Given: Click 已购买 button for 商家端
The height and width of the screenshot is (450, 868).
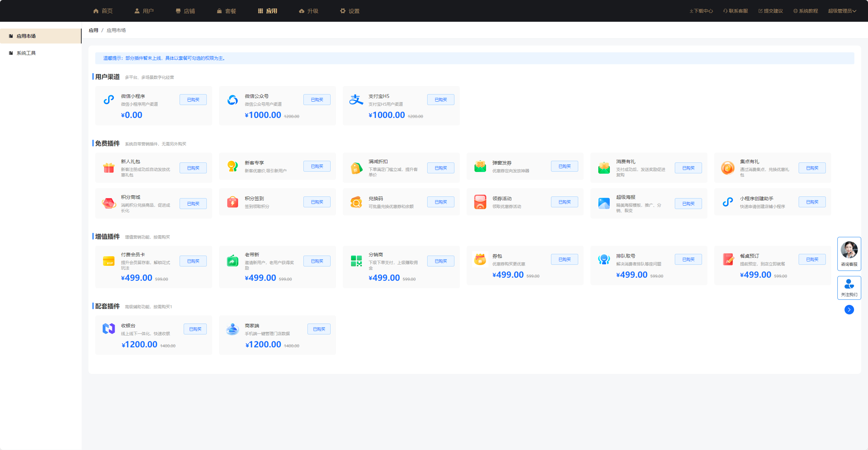Looking at the screenshot, I should [x=319, y=329].
